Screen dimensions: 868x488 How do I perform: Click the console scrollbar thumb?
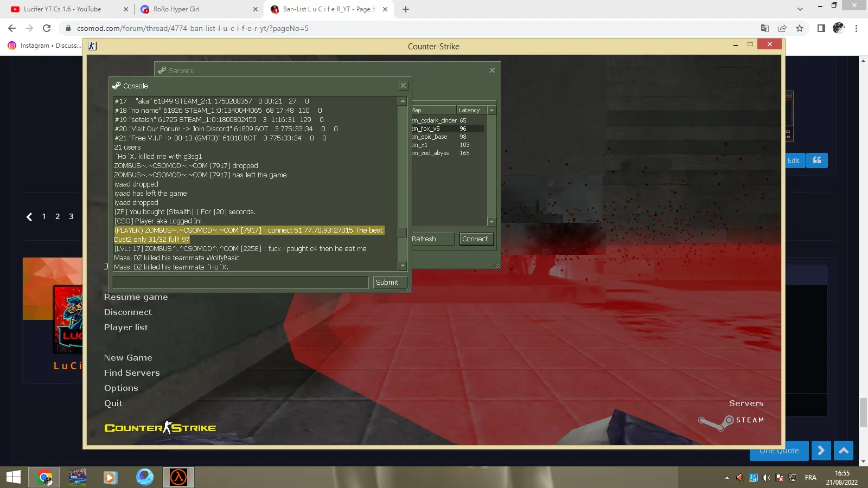(x=403, y=233)
